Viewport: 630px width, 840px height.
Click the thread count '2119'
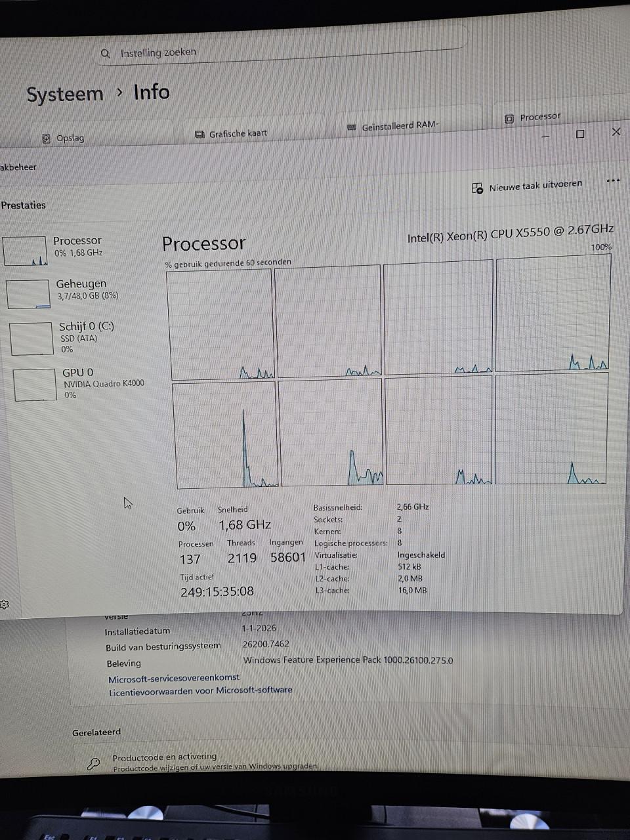tap(242, 558)
